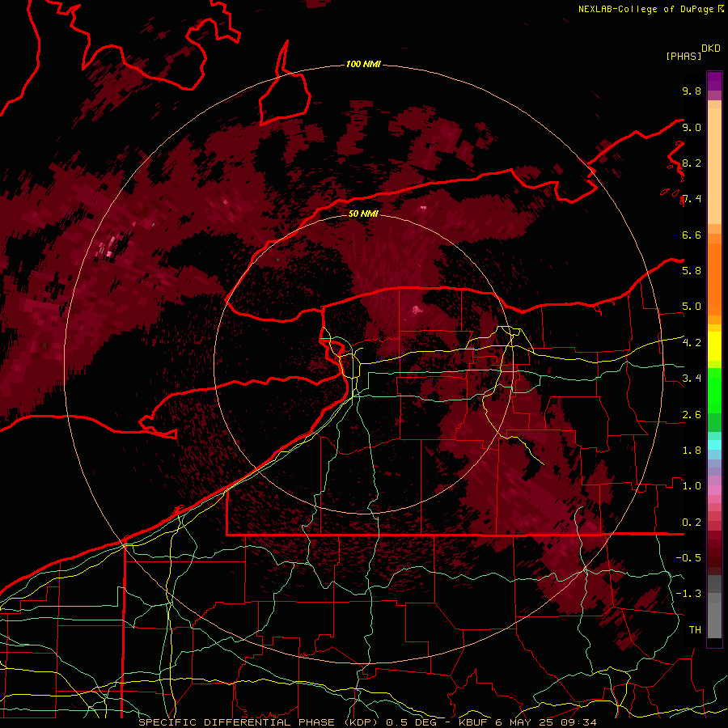Click the -0.5 value on the scale
Viewport: 728px width, 728px height.
(688, 557)
